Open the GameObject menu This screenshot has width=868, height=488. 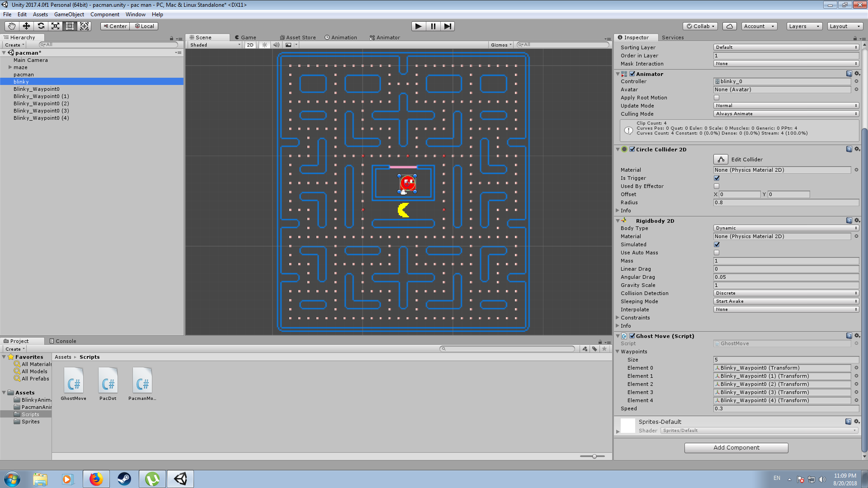coord(69,14)
